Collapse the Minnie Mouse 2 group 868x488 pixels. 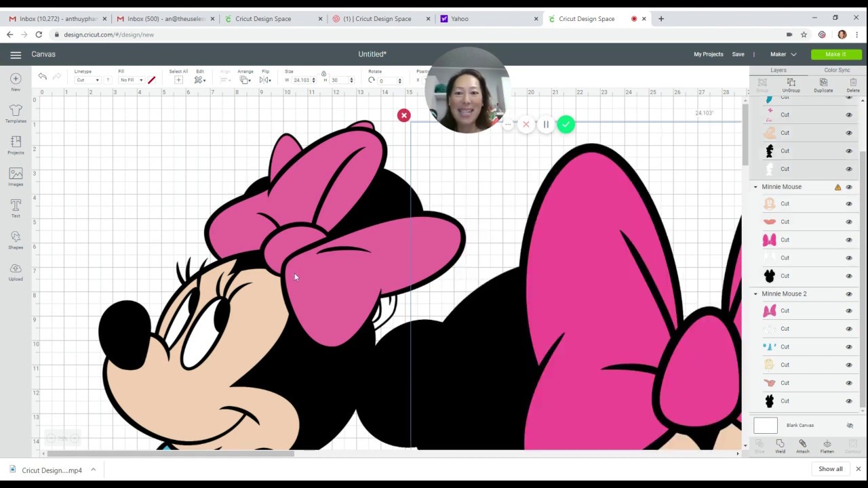point(755,294)
